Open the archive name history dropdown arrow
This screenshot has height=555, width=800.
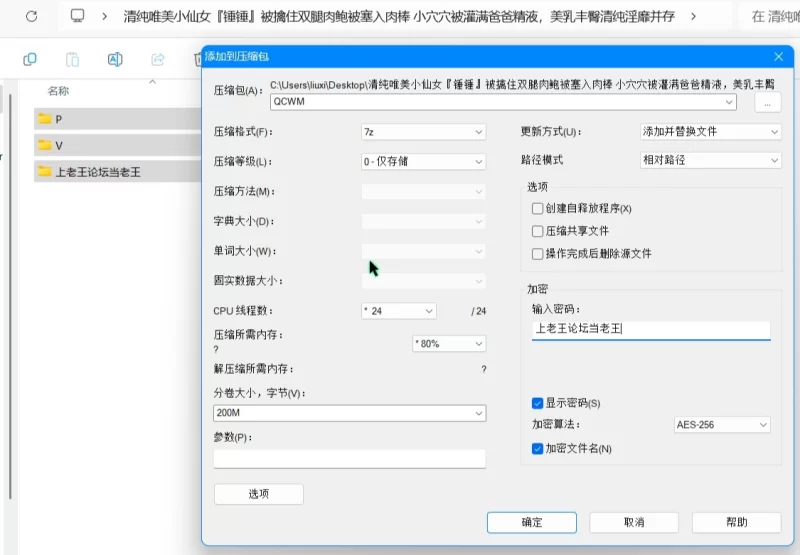[x=729, y=102]
